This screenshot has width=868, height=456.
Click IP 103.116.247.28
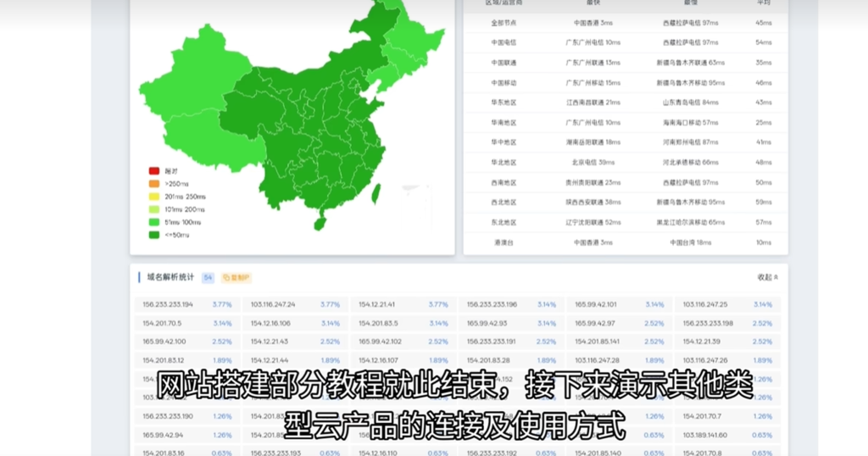tap(597, 360)
